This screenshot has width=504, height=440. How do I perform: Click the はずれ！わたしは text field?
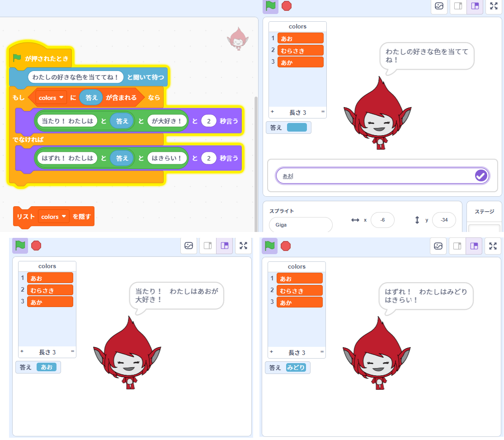coord(67,158)
